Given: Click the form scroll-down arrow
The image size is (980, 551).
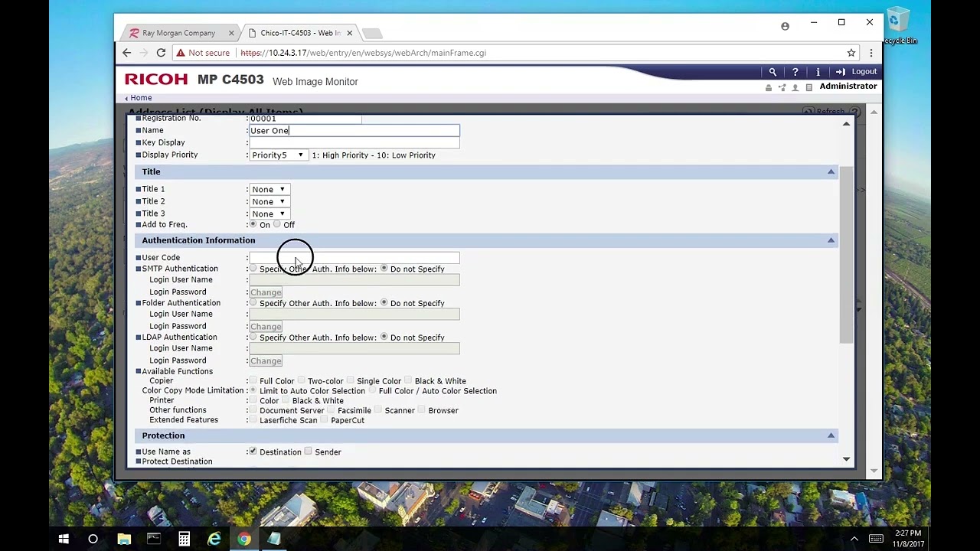Looking at the screenshot, I should pyautogui.click(x=846, y=459).
